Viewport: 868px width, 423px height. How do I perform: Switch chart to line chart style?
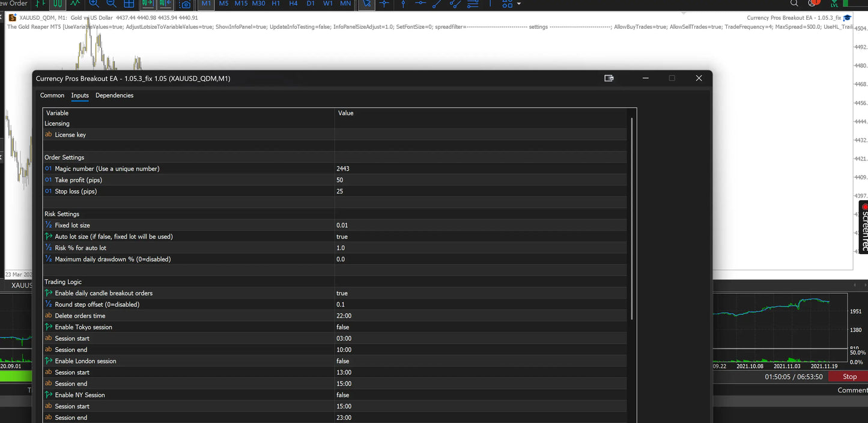75,4
